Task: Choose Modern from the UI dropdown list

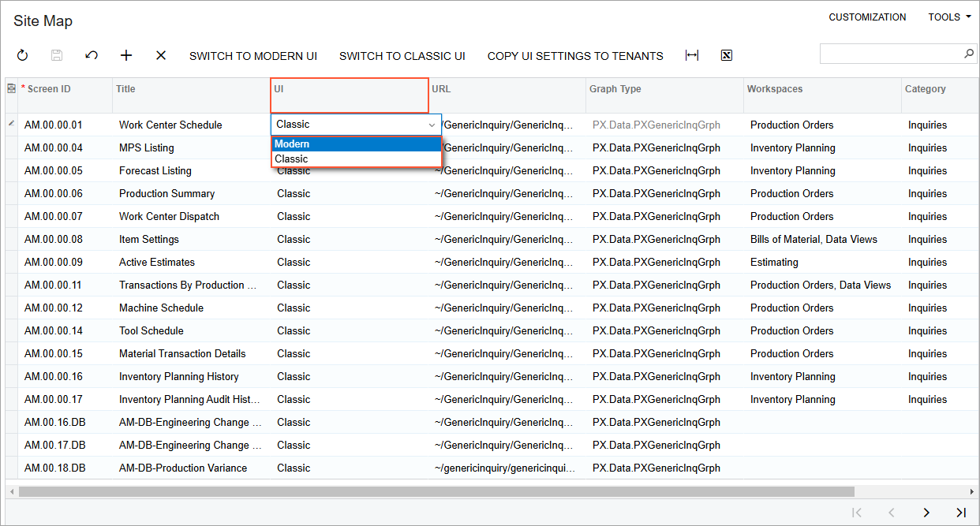Action: coord(356,144)
